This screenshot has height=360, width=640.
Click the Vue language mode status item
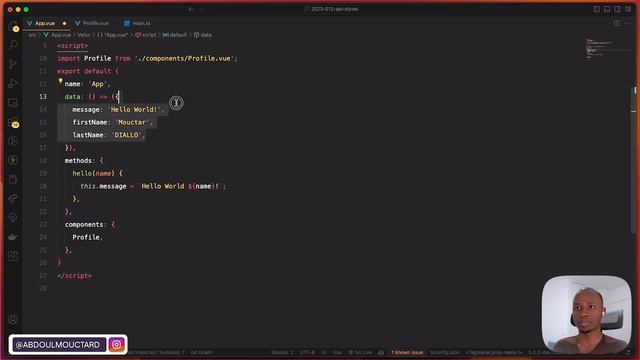pos(337,352)
